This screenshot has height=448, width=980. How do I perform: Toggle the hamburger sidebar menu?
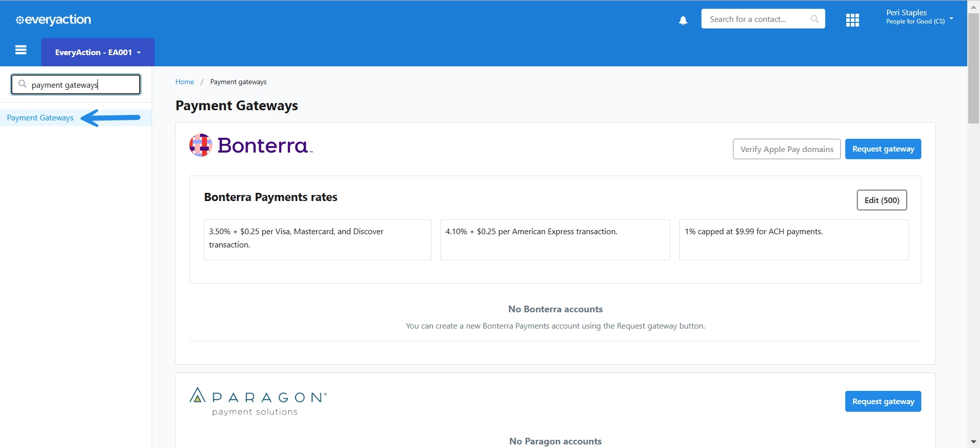(x=21, y=50)
